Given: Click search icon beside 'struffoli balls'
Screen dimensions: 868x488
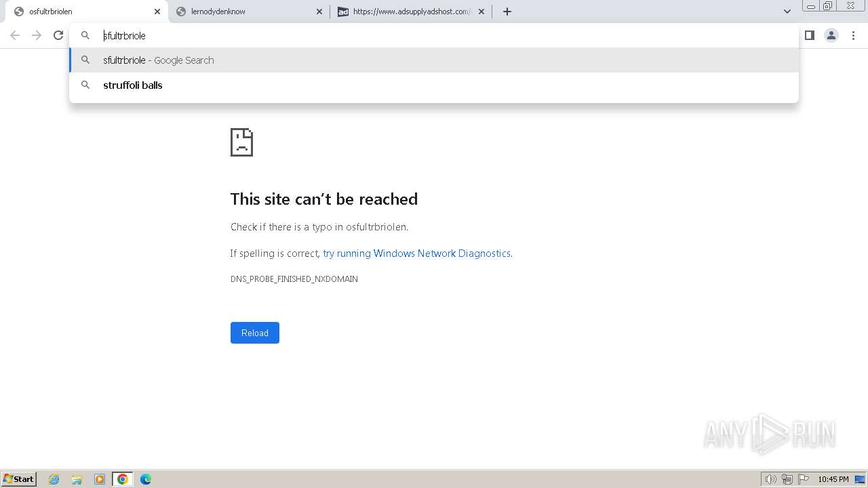Looking at the screenshot, I should [x=85, y=85].
